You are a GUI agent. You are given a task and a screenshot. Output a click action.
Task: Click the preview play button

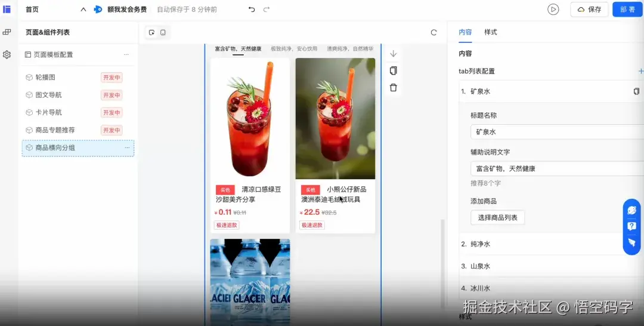[x=553, y=10]
